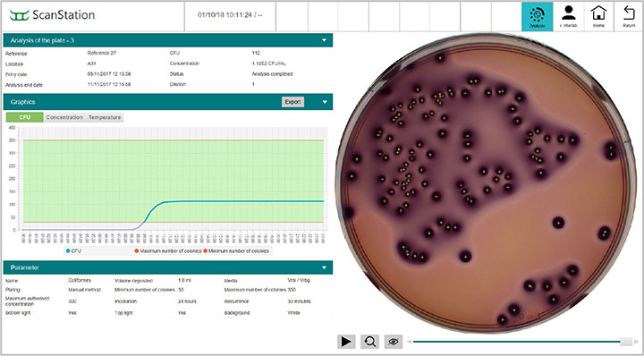Toggle colony marker visibility eye icon

click(393, 341)
